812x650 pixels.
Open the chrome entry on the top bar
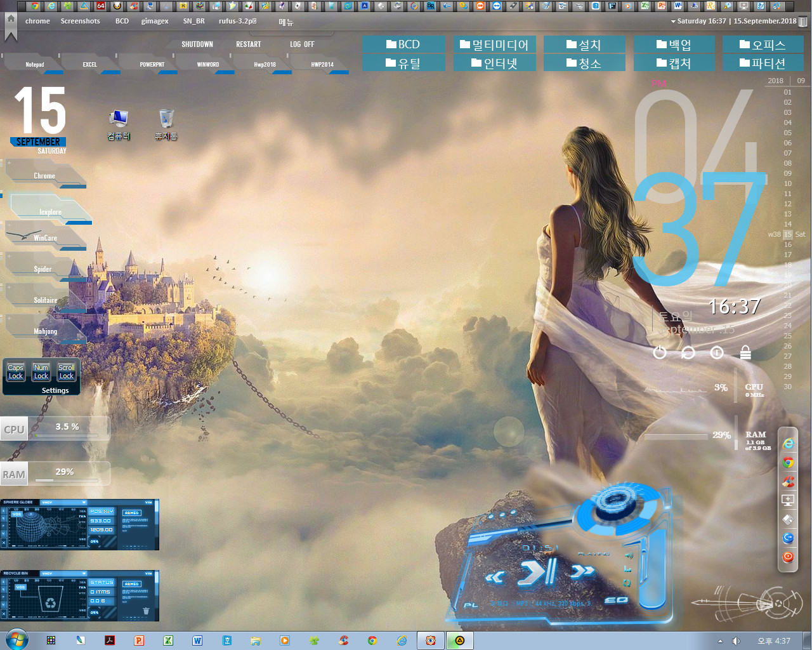pos(37,21)
